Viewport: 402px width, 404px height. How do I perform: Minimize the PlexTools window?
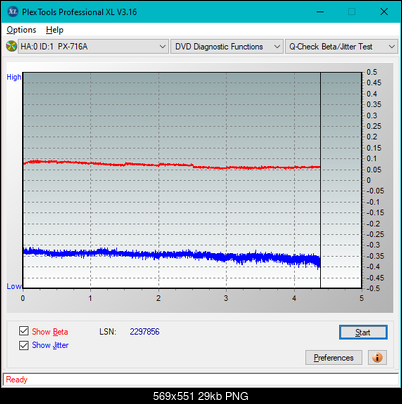pos(320,12)
